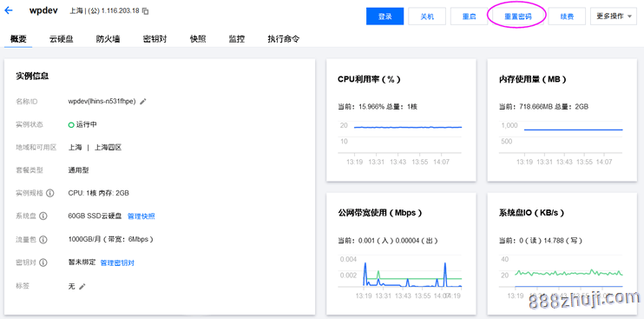Click the disk IO write value 14.788
The width and height of the screenshot is (644, 319).
(x=554, y=241)
